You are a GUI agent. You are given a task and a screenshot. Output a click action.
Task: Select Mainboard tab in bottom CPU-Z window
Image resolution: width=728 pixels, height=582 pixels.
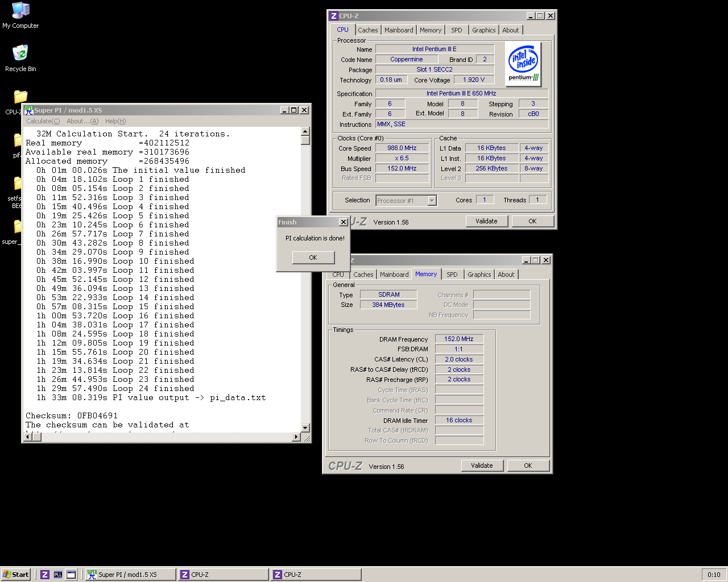point(394,275)
